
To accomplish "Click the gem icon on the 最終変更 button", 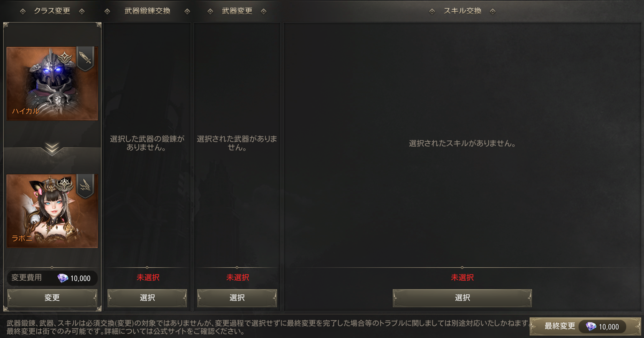I will click(591, 327).
